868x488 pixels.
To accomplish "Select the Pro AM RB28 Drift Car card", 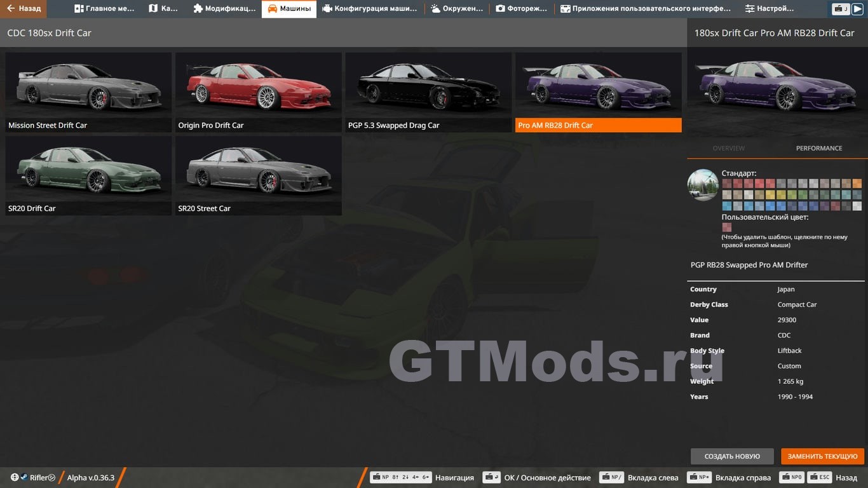I will 599,92.
